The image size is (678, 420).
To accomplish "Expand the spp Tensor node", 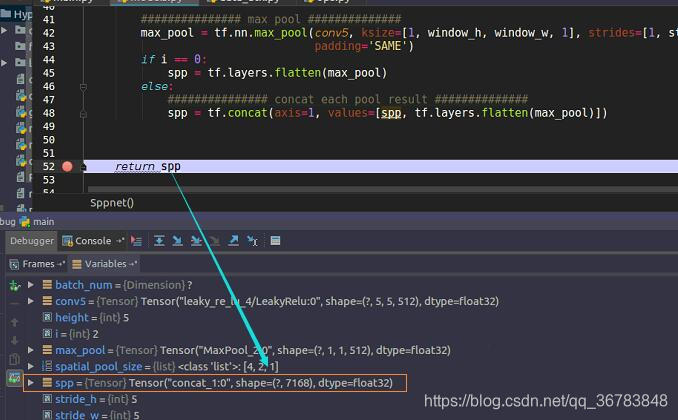I will [31, 383].
